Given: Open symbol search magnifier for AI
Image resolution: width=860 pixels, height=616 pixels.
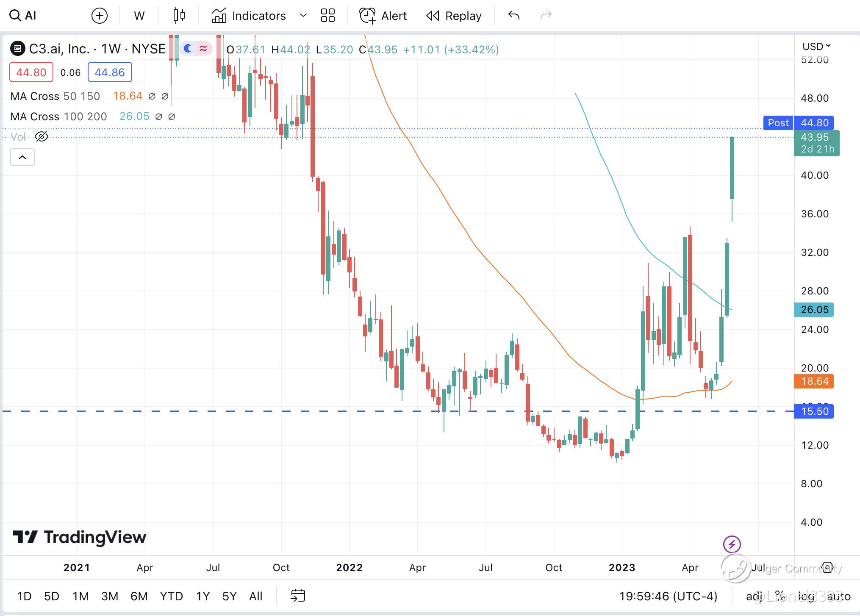Looking at the screenshot, I should (15, 16).
